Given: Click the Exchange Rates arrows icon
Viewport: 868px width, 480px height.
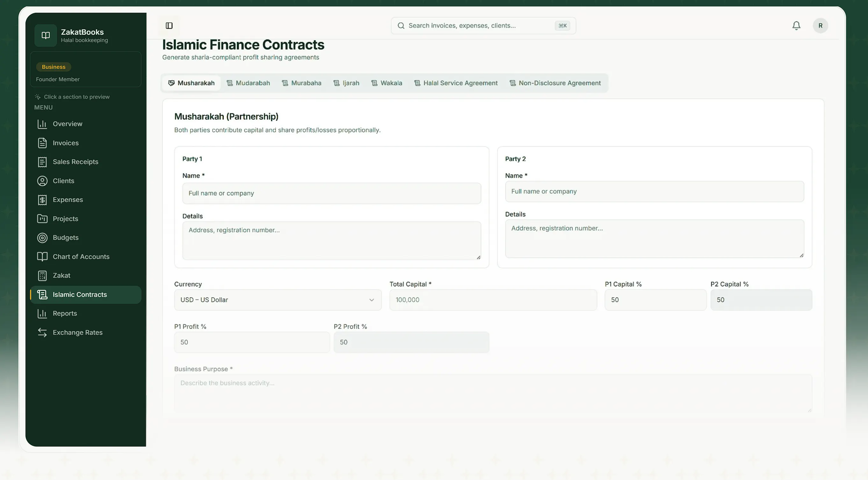Looking at the screenshot, I should coord(42,333).
